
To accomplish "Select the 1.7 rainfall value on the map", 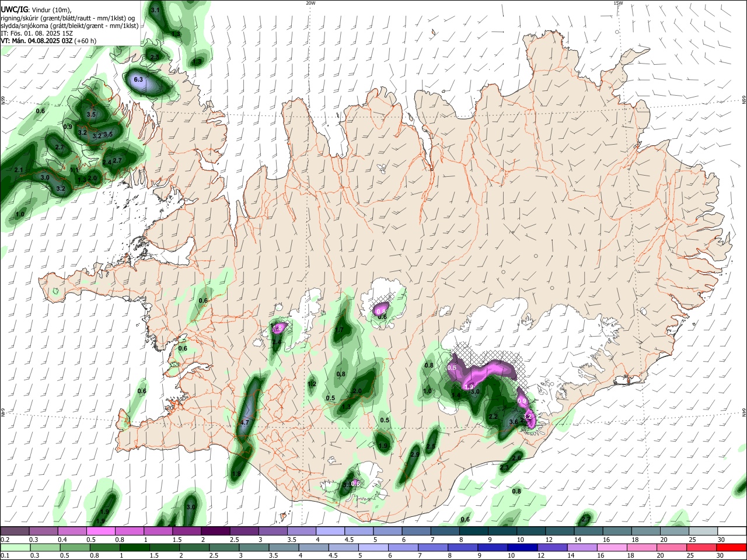I will point(339,330).
